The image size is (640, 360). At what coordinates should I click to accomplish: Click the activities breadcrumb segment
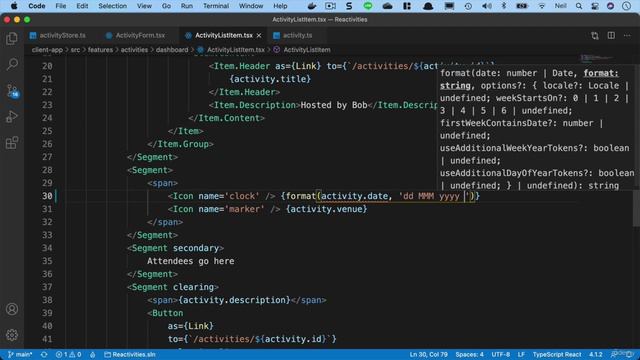click(134, 50)
